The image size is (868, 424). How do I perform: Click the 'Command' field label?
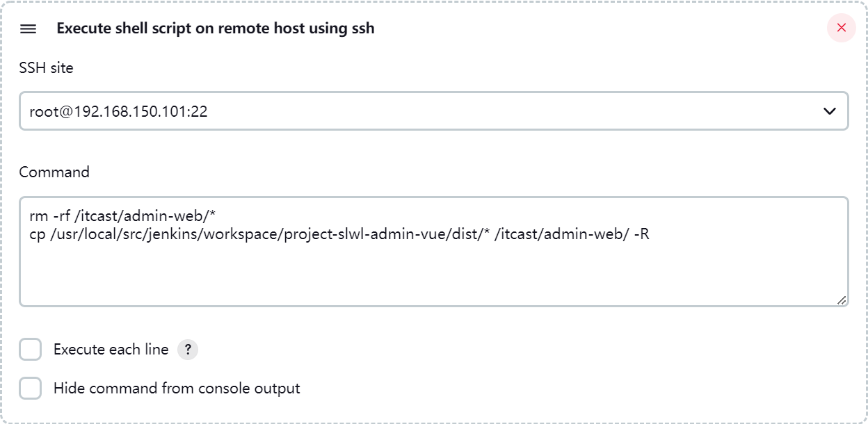(54, 172)
